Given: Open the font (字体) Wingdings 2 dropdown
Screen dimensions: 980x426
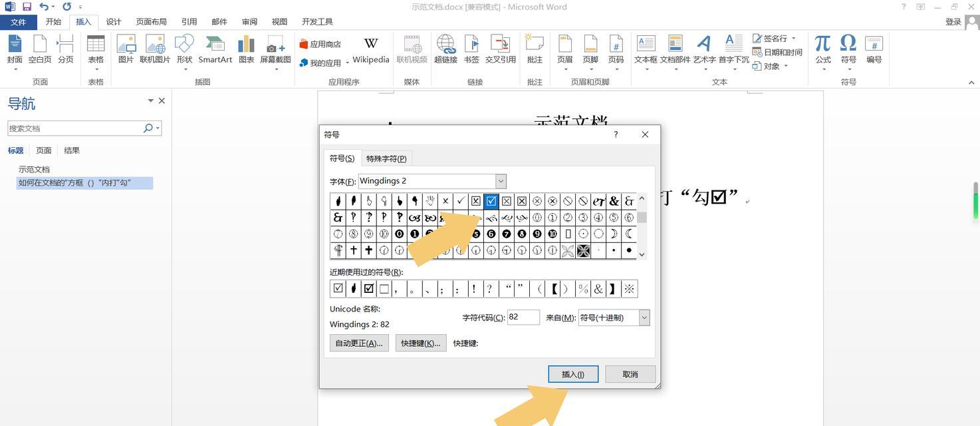Looking at the screenshot, I should [x=501, y=181].
